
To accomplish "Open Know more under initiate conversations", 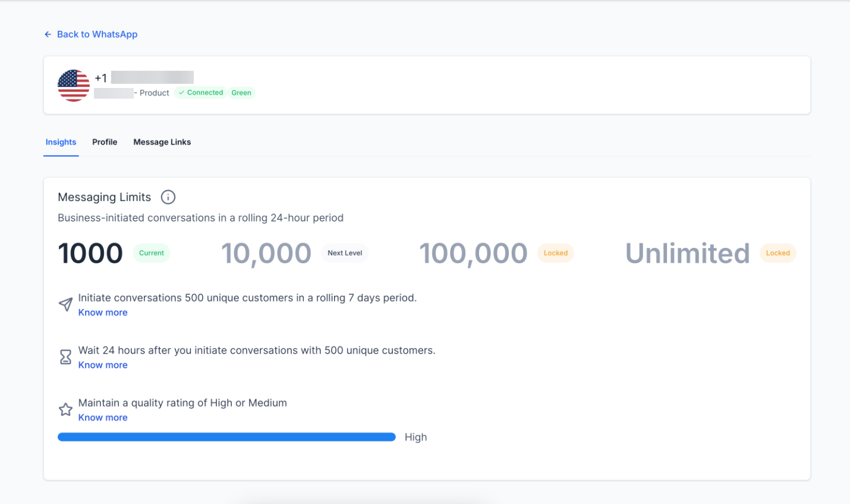I will click(x=103, y=313).
